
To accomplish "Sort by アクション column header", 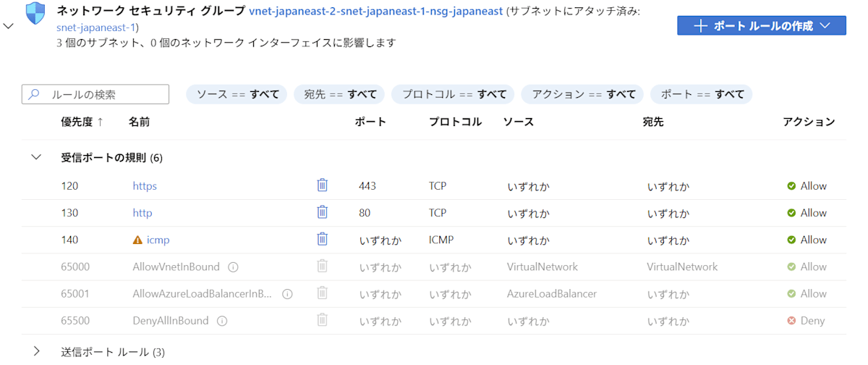I will [809, 122].
